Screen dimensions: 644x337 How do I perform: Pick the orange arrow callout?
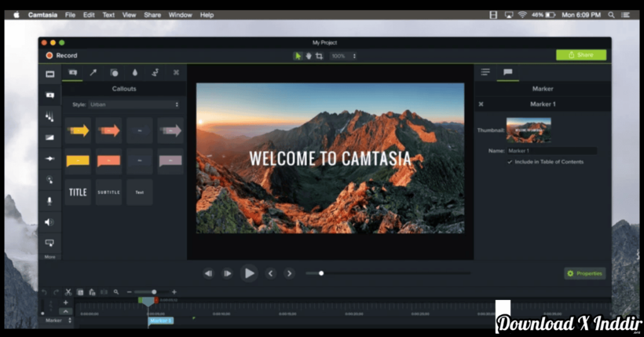pyautogui.click(x=109, y=131)
